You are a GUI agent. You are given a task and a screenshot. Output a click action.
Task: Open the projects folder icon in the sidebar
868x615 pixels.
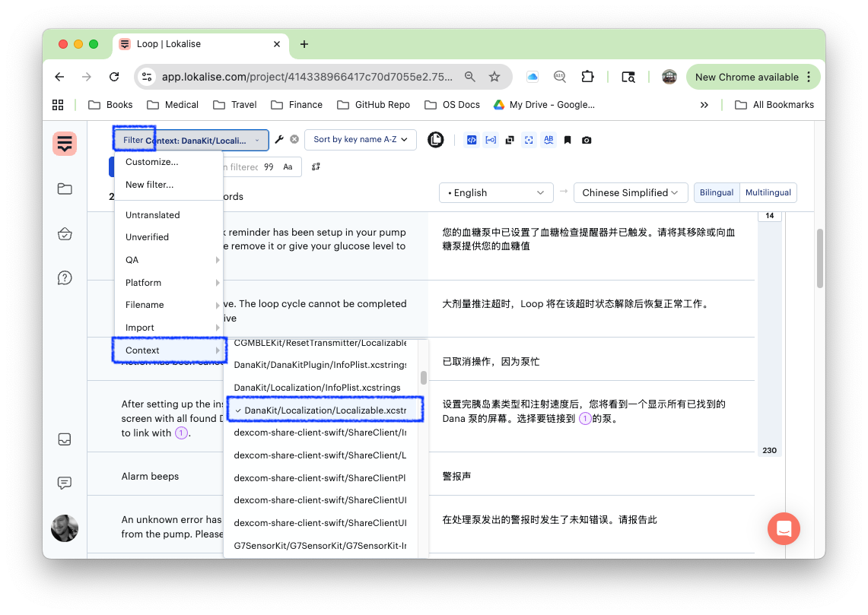65,189
